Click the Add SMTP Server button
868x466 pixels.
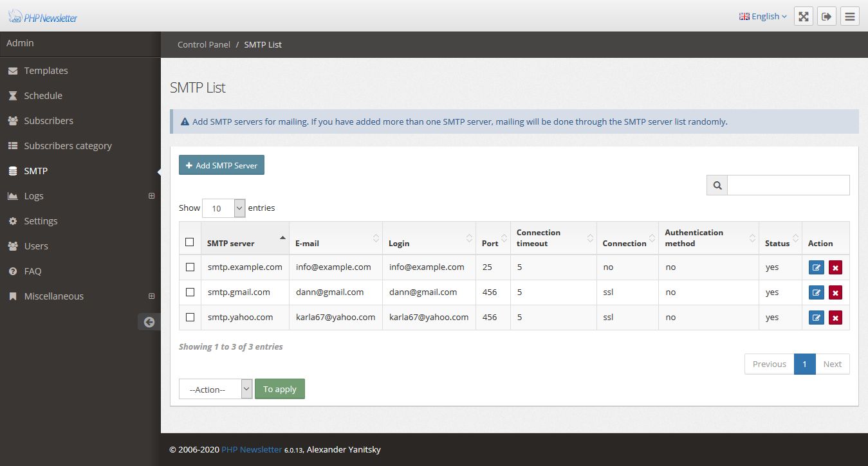[x=221, y=165]
